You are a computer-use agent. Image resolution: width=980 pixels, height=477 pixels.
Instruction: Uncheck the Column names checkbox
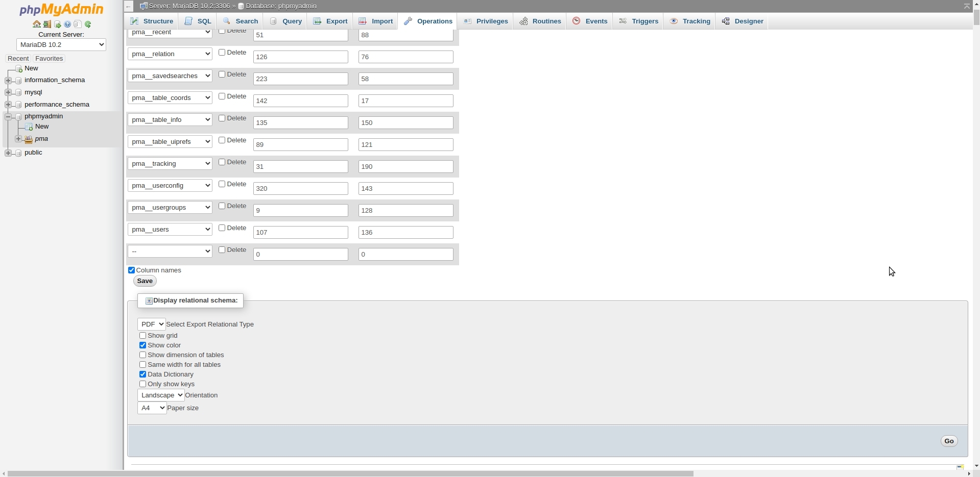pyautogui.click(x=131, y=270)
